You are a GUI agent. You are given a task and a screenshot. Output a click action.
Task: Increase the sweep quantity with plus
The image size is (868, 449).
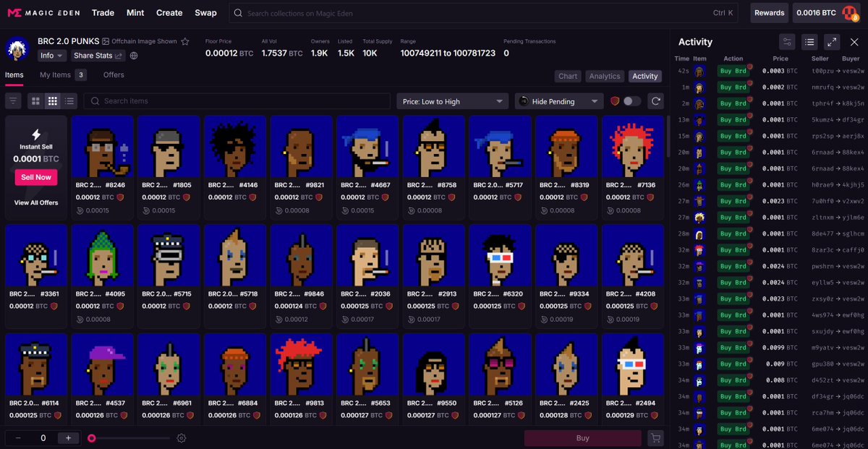(68, 438)
